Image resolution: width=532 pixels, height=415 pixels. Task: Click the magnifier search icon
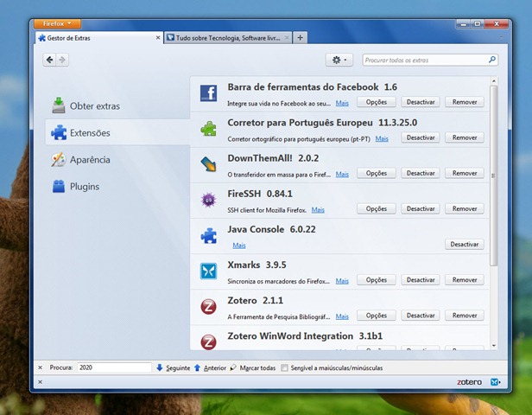click(x=492, y=60)
